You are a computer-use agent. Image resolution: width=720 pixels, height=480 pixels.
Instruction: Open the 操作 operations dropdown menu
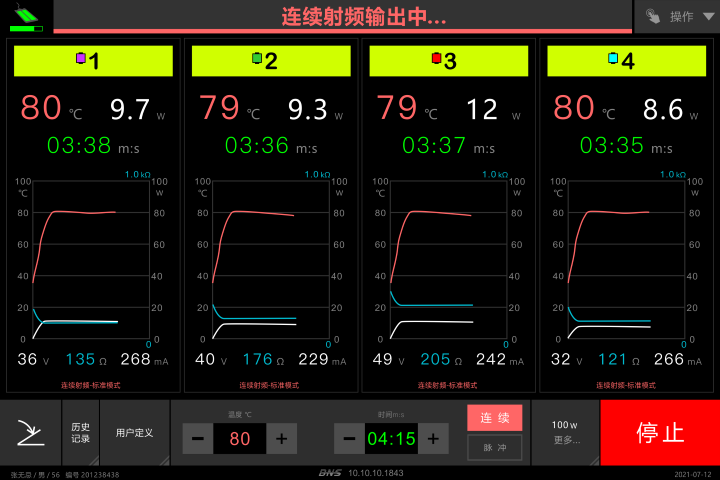point(677,17)
